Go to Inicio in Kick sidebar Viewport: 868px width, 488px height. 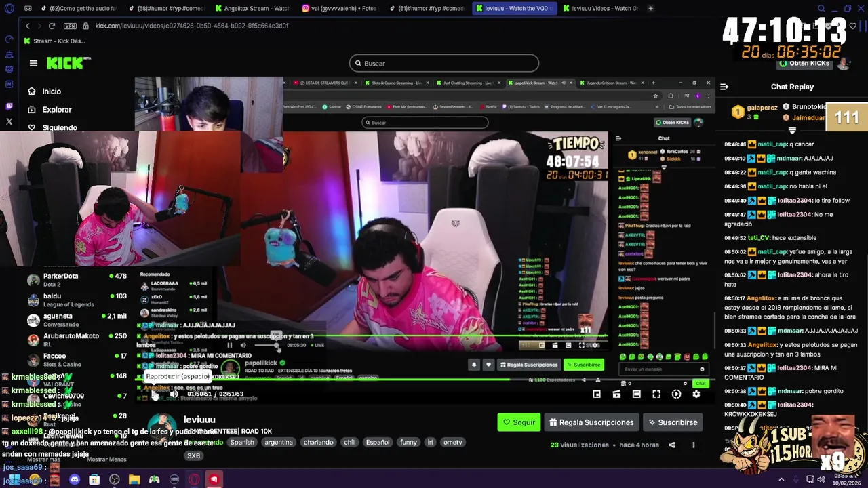tap(45, 91)
